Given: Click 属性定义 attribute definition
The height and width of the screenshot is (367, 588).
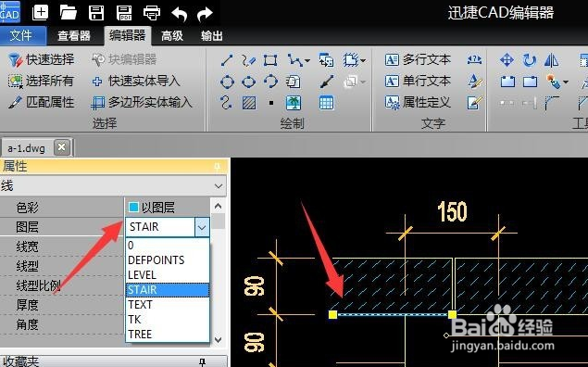Looking at the screenshot, I should point(419,102).
